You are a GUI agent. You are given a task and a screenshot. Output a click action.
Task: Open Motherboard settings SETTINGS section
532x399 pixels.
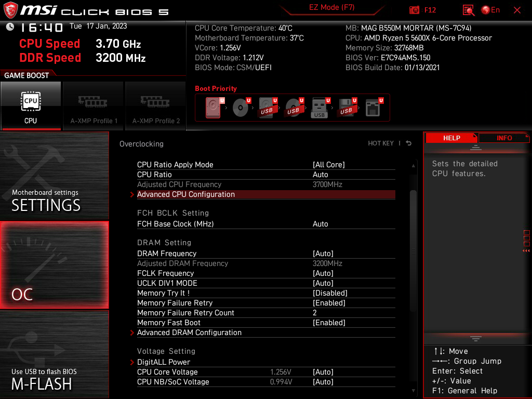pyautogui.click(x=54, y=176)
